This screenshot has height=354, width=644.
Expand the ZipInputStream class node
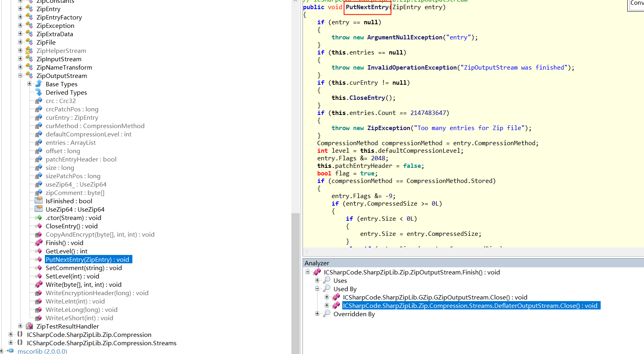pos(20,59)
